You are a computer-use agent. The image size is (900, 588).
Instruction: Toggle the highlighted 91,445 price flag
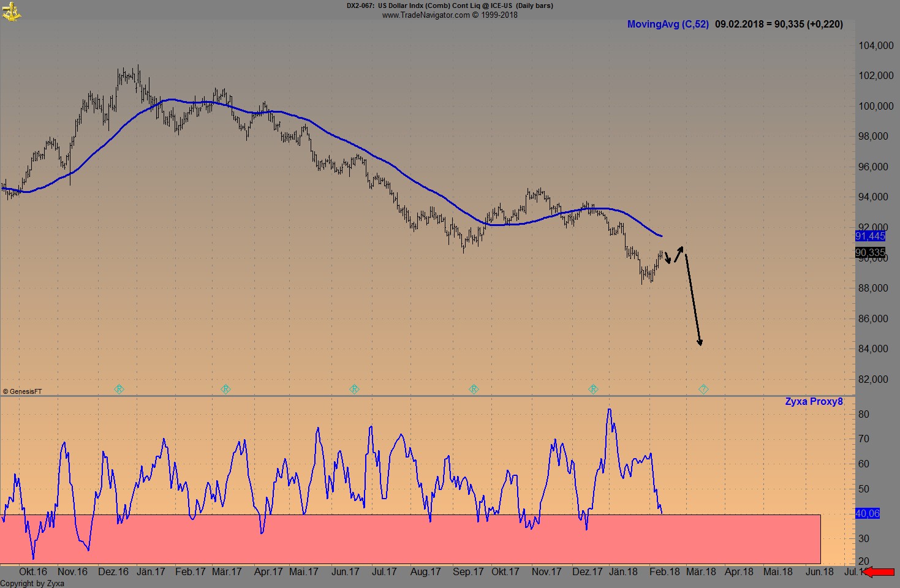(x=870, y=236)
